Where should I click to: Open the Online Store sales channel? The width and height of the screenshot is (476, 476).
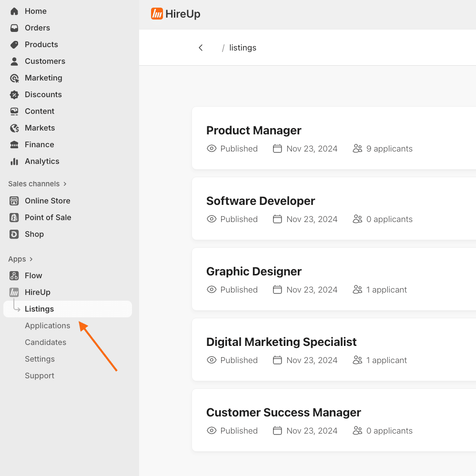pyautogui.click(x=47, y=201)
